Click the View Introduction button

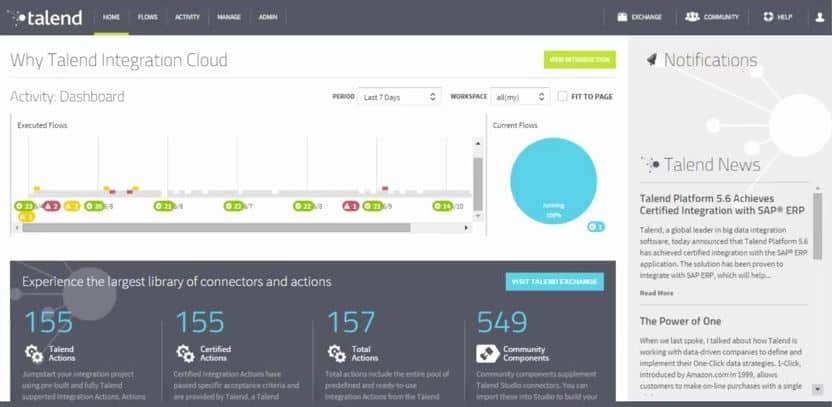579,60
